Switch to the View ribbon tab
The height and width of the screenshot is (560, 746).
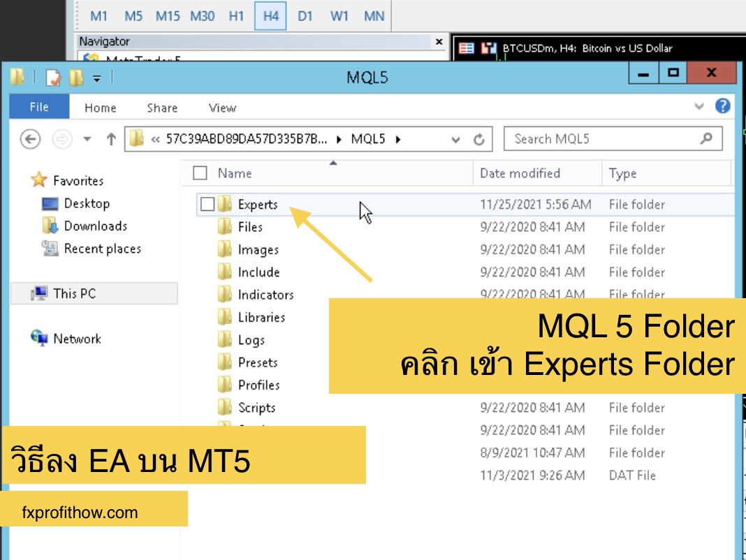222,108
